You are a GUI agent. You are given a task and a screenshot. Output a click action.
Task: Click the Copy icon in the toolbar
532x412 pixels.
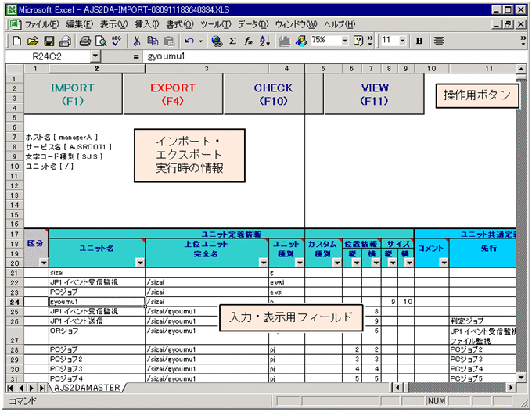[x=153, y=41]
